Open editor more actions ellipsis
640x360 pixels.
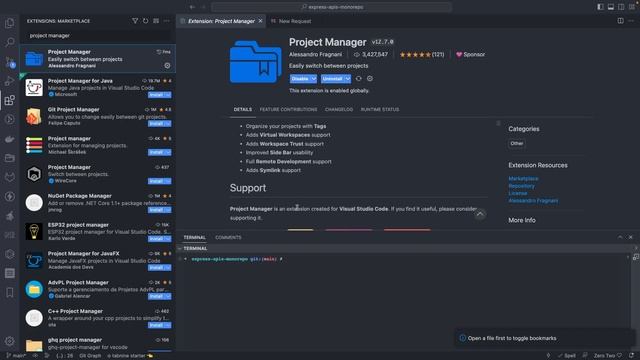[x=631, y=21]
